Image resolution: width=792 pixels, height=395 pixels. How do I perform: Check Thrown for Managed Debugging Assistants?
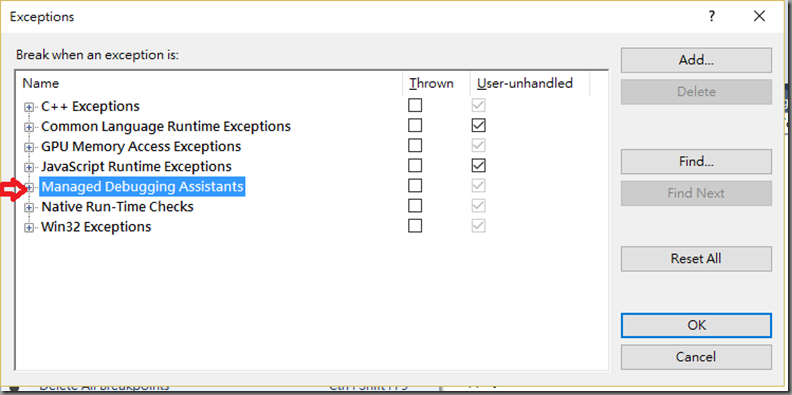coord(415,186)
